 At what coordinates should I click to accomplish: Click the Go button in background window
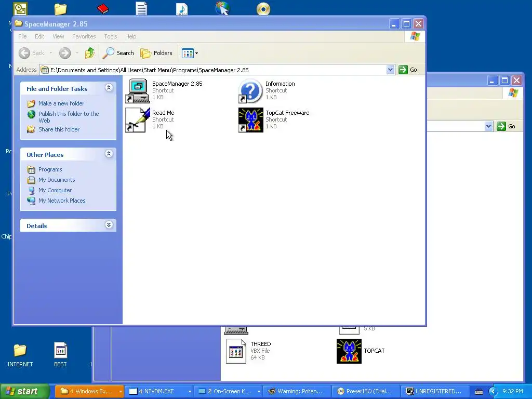506,126
